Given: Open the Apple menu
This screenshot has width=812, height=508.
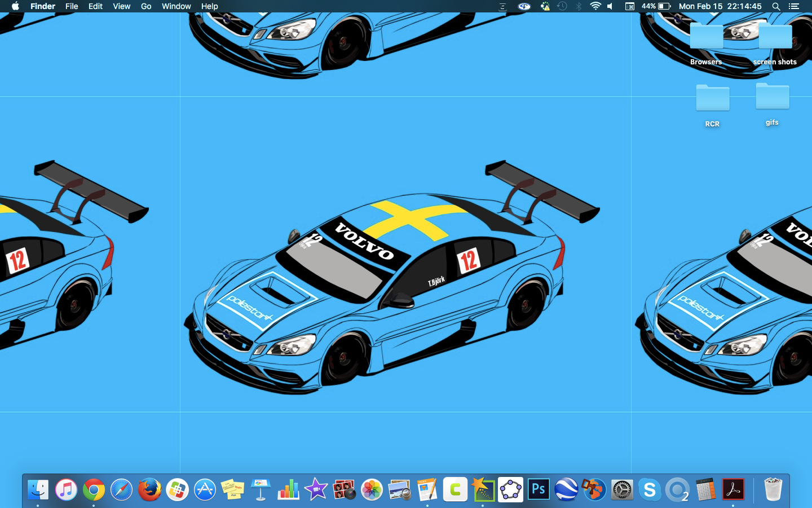Looking at the screenshot, I should pos(15,6).
